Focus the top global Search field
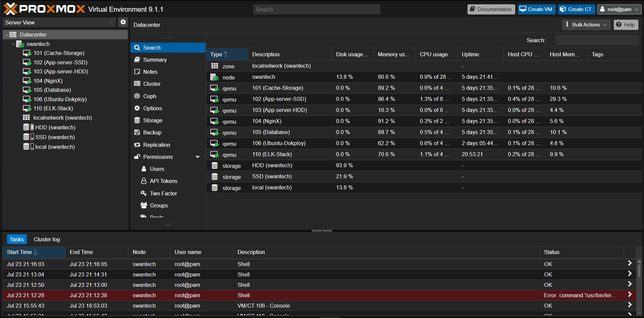Image resolution: width=644 pixels, height=318 pixels. tap(317, 9)
